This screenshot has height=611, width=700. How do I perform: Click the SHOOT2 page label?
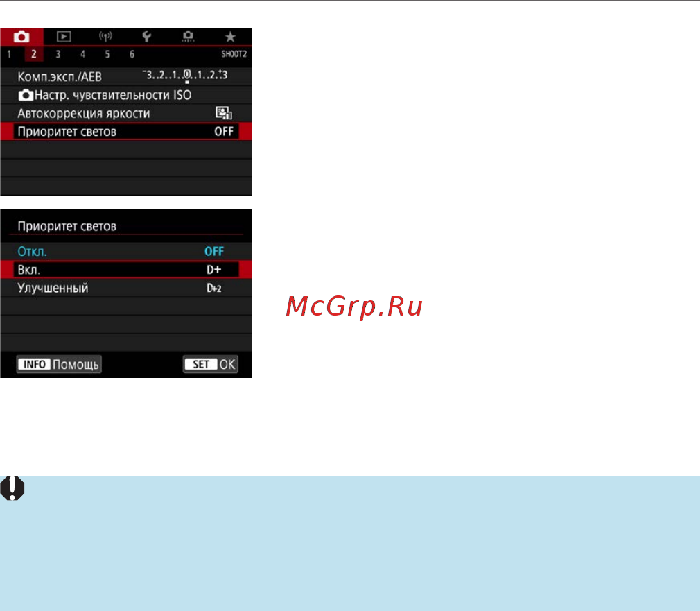click(234, 54)
